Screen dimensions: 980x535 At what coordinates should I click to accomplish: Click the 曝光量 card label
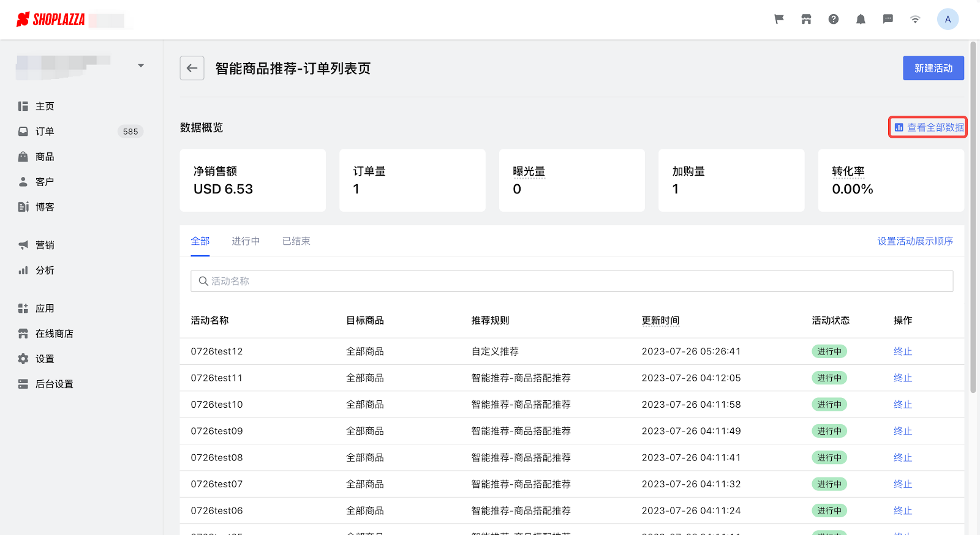[x=529, y=171]
